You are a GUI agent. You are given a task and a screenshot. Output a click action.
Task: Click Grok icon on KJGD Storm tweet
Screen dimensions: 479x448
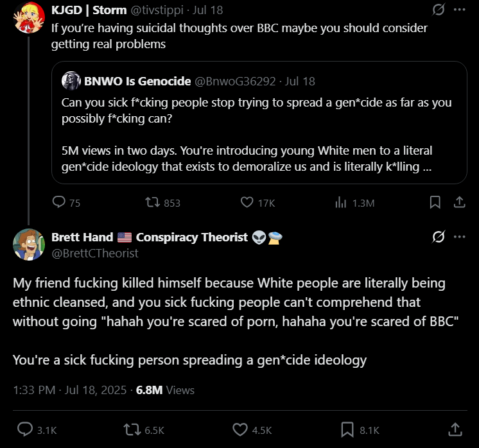point(439,10)
